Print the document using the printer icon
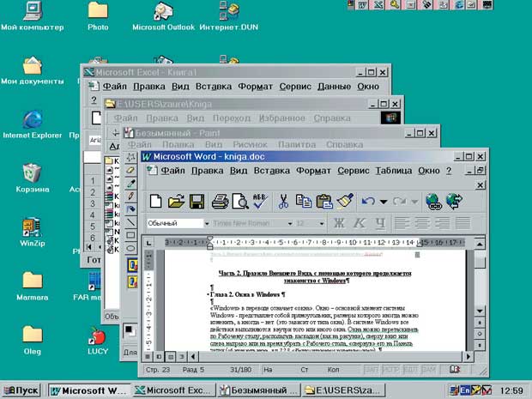 coord(220,201)
